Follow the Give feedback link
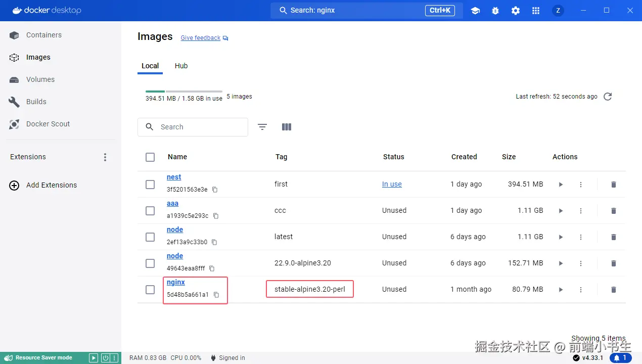This screenshot has width=642, height=364. 201,38
